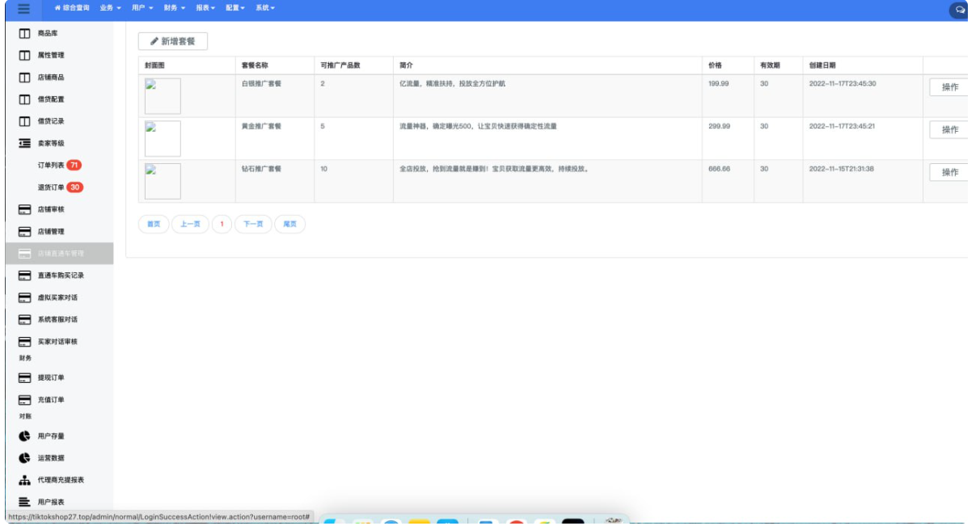This screenshot has width=980, height=526.
Task: Click the 用户存量 pie chart icon
Action: (25, 436)
